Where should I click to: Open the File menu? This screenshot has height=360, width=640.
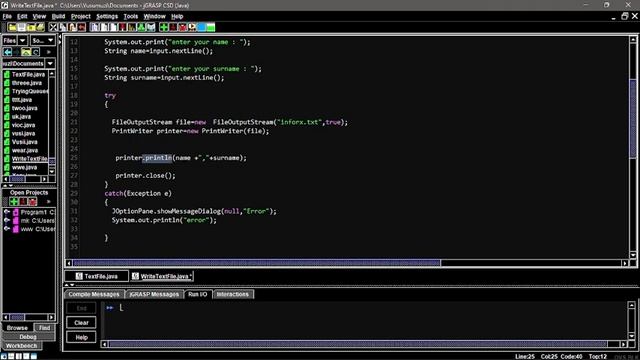[x=7, y=16]
